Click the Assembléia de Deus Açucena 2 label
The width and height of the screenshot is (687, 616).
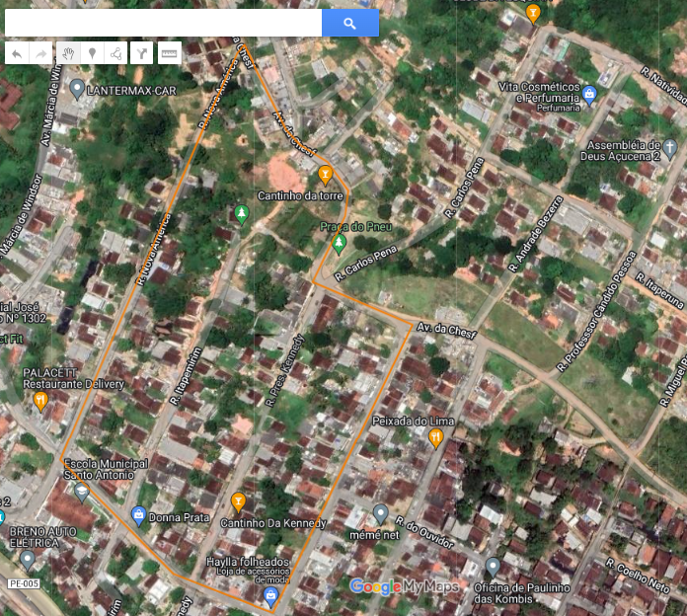pos(621,151)
